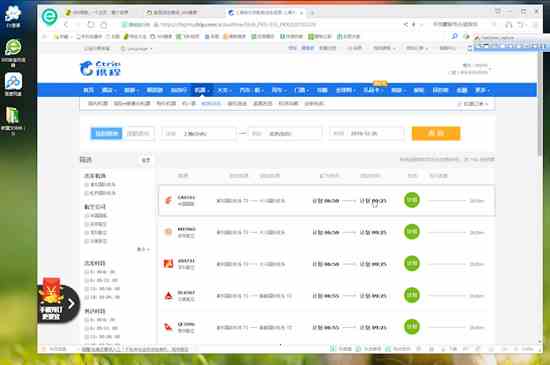
Task: Open the cloud-link shortcut icon on the desktop
Action: 13,84
